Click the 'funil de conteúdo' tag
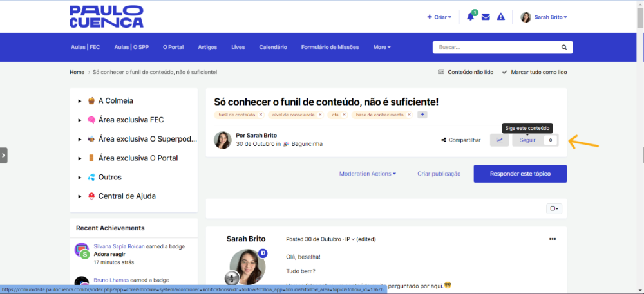 [236, 115]
